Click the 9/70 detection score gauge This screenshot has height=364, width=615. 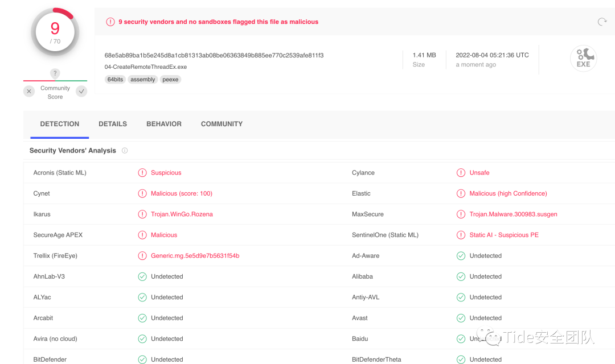[x=55, y=32]
